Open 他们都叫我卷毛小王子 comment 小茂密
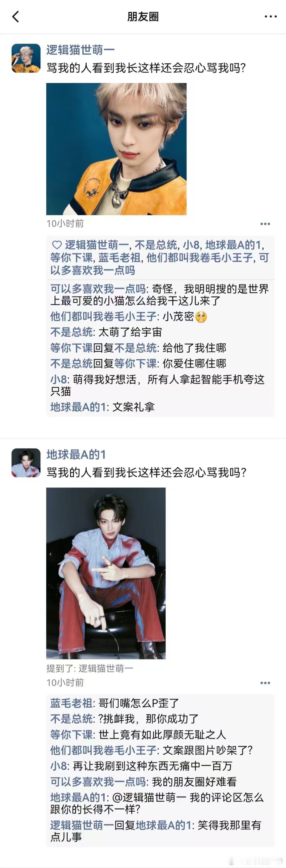Viewport: 286px width, 868px height. [x=128, y=316]
